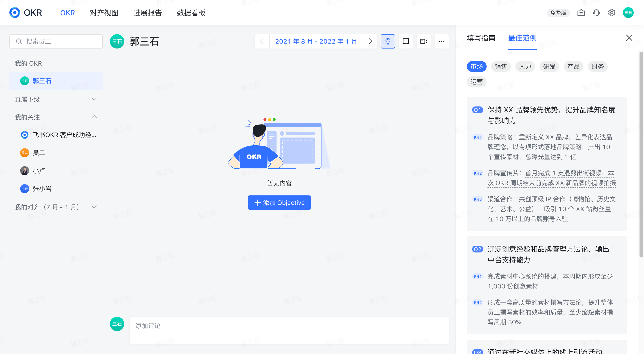Collapse the 我的关注 section
Image resolution: width=644 pixels, height=354 pixels.
94,117
